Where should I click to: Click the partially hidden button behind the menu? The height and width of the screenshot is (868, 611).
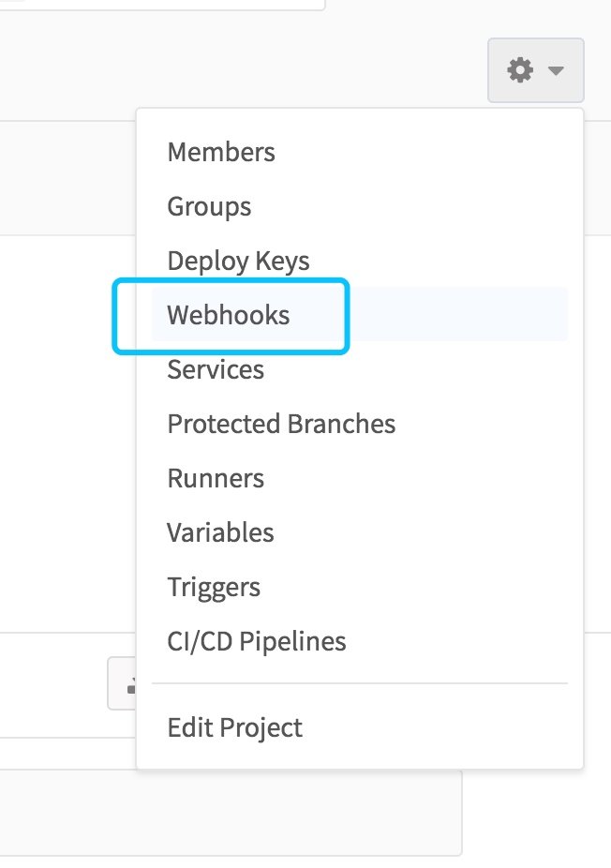point(123,682)
